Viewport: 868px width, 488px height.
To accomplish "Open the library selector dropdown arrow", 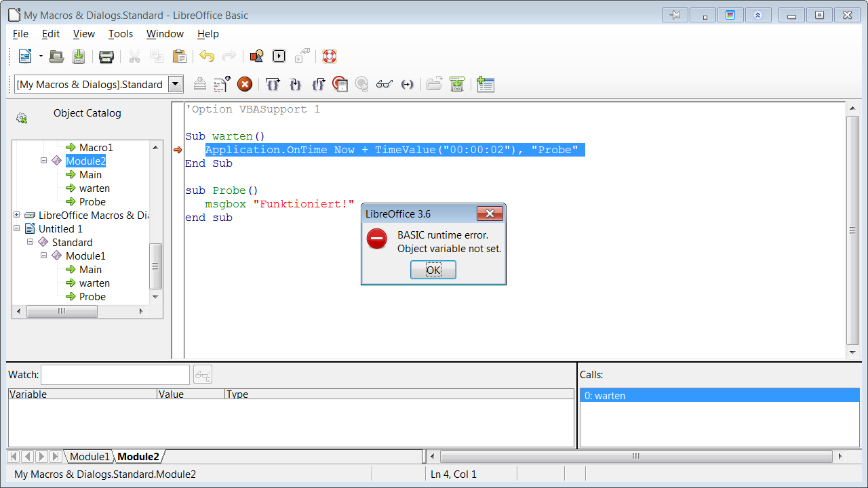I will click(x=176, y=84).
